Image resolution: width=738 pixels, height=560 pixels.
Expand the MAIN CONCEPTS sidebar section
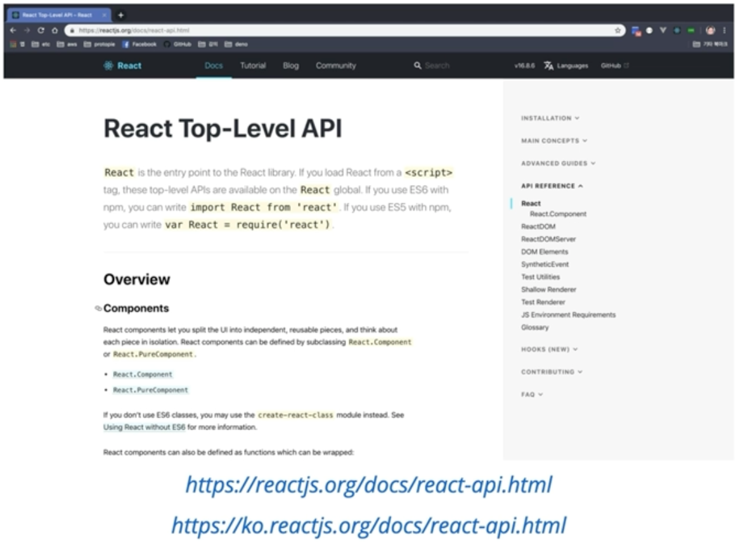554,141
